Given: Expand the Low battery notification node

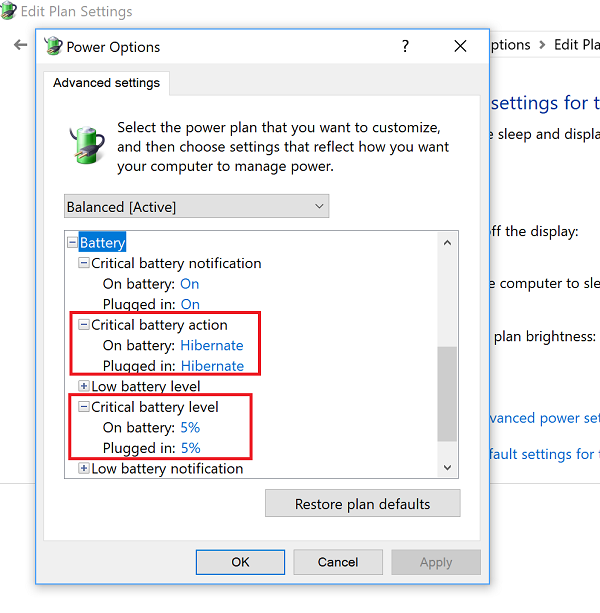Looking at the screenshot, I should pyautogui.click(x=84, y=469).
